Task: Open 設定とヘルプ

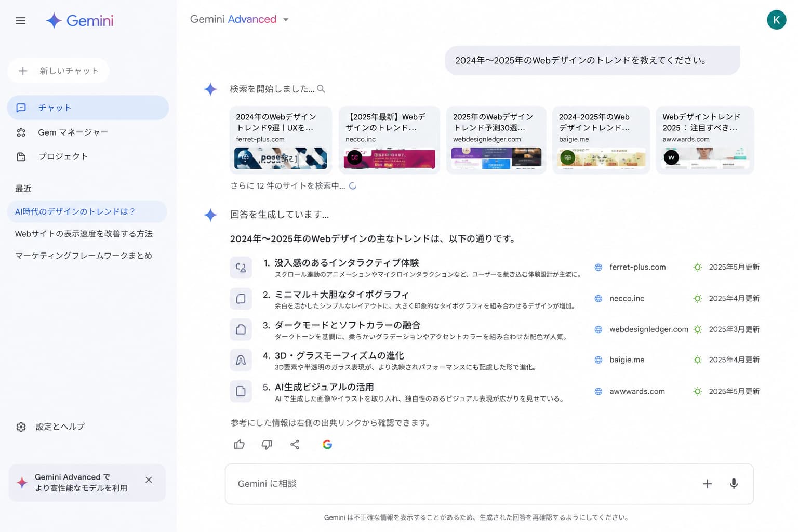Action: 60,427
